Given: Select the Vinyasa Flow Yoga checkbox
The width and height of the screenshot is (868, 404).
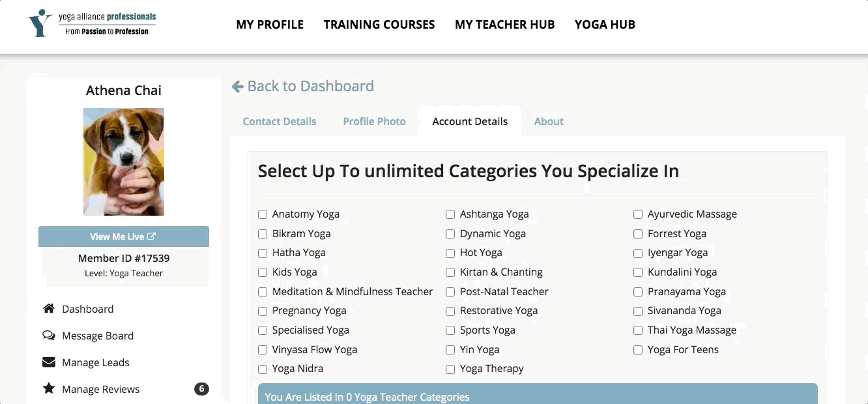Looking at the screenshot, I should (263, 350).
